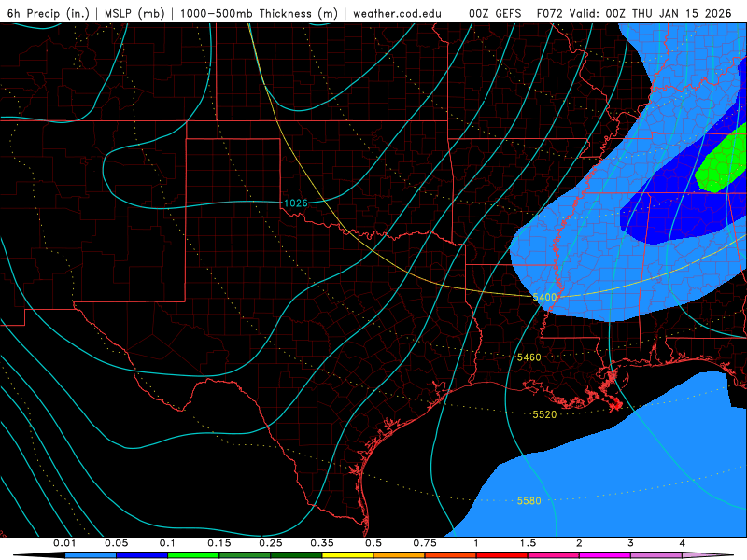Viewport: 747px width, 560px height.
Task: Click the 0.01 legend value
Action: [64, 543]
